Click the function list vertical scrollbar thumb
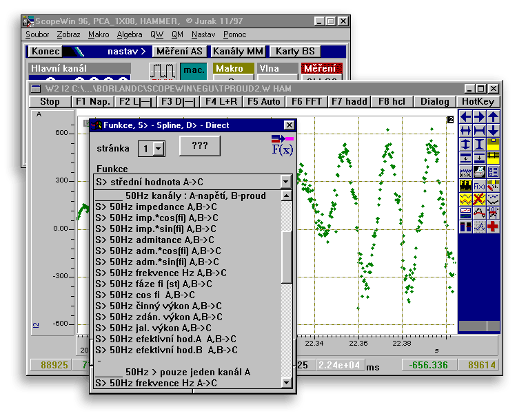The width and height of the screenshot is (517, 420). pos(286,257)
